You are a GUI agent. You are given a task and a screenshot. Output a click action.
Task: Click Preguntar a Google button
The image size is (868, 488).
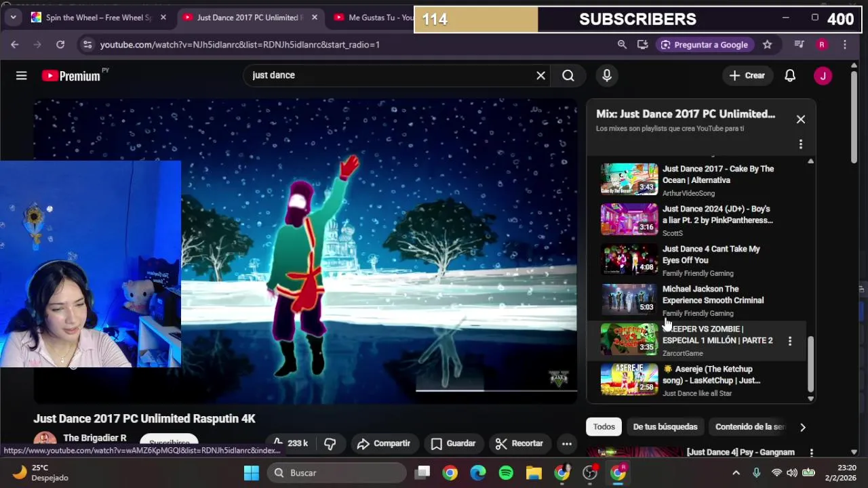pyautogui.click(x=704, y=45)
